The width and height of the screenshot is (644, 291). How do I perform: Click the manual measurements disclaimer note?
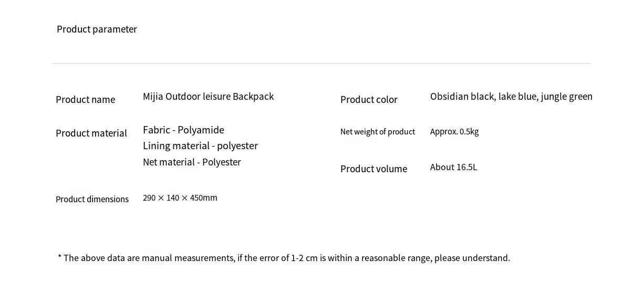click(x=286, y=258)
